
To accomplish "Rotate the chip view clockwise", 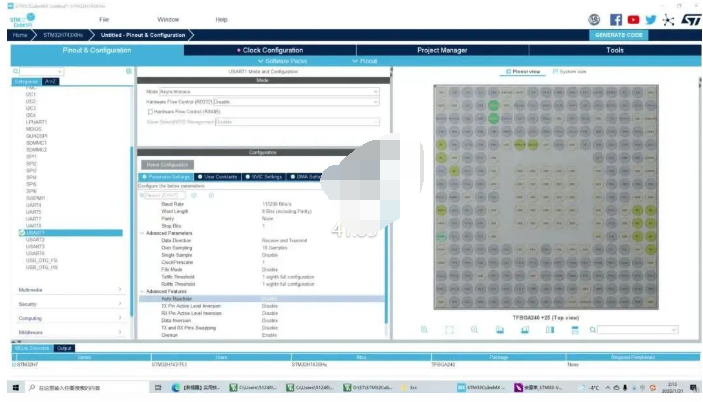I will click(x=499, y=330).
